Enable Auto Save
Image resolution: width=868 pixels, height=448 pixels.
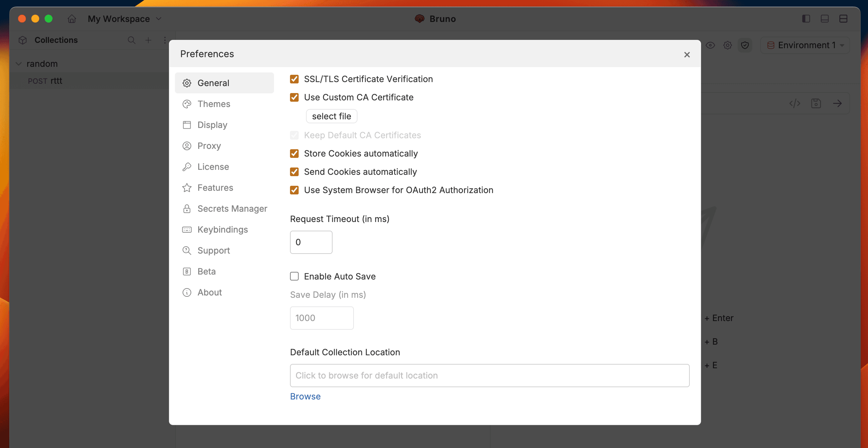(294, 276)
